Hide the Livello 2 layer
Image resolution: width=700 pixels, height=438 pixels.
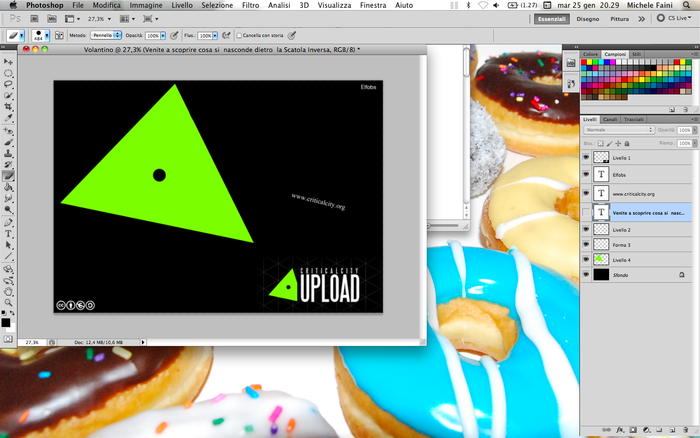(586, 229)
